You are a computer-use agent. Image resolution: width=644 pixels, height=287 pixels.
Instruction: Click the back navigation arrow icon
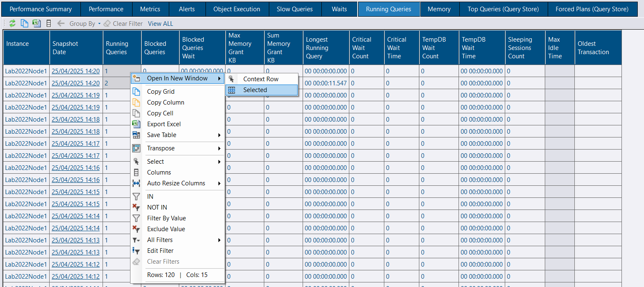tap(62, 23)
